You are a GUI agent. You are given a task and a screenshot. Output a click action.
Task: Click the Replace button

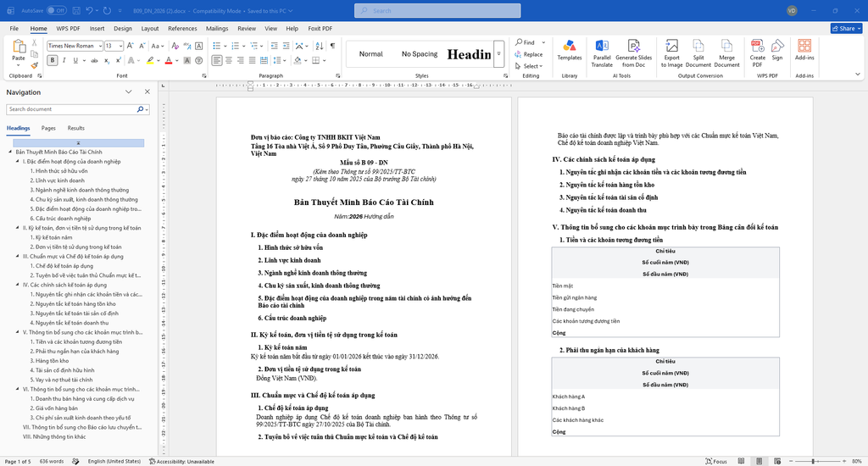tap(528, 54)
